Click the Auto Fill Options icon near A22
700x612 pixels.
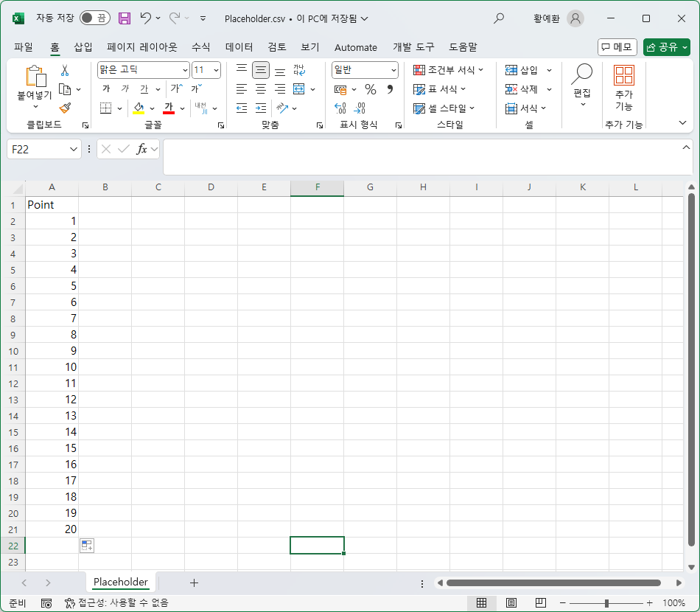point(87,546)
